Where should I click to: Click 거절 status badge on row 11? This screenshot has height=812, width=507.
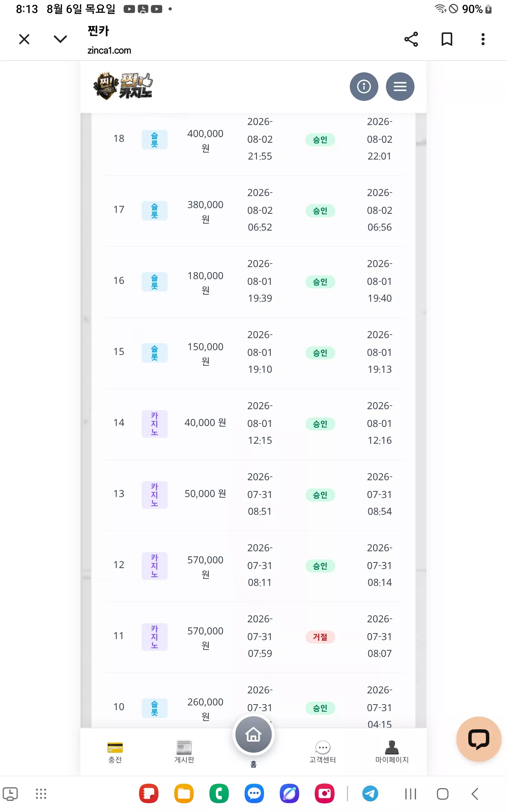pos(320,637)
